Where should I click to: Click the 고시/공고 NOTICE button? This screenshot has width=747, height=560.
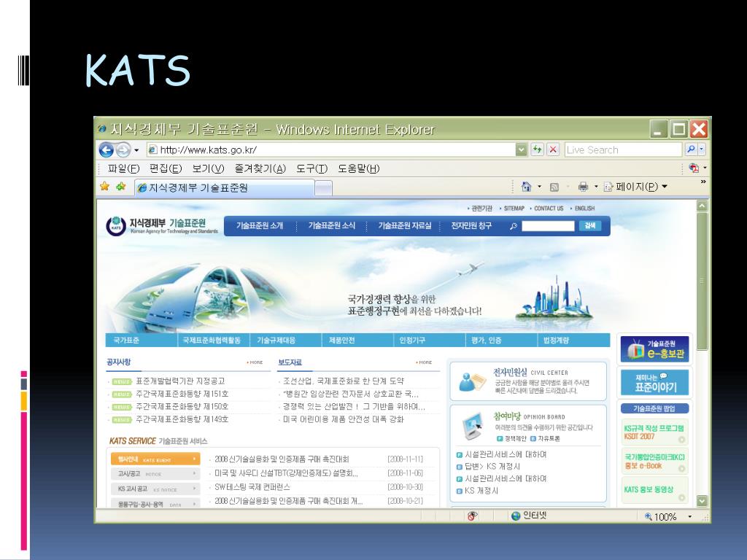click(155, 474)
